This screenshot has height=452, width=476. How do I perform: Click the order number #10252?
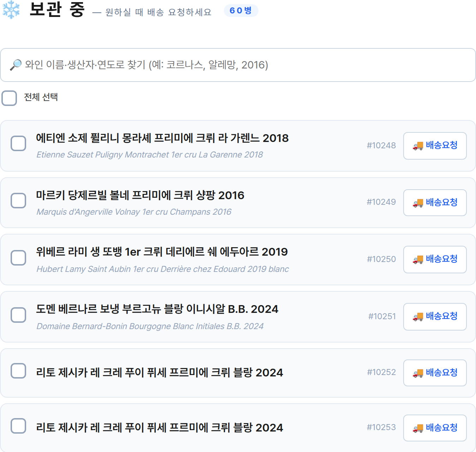click(x=381, y=372)
